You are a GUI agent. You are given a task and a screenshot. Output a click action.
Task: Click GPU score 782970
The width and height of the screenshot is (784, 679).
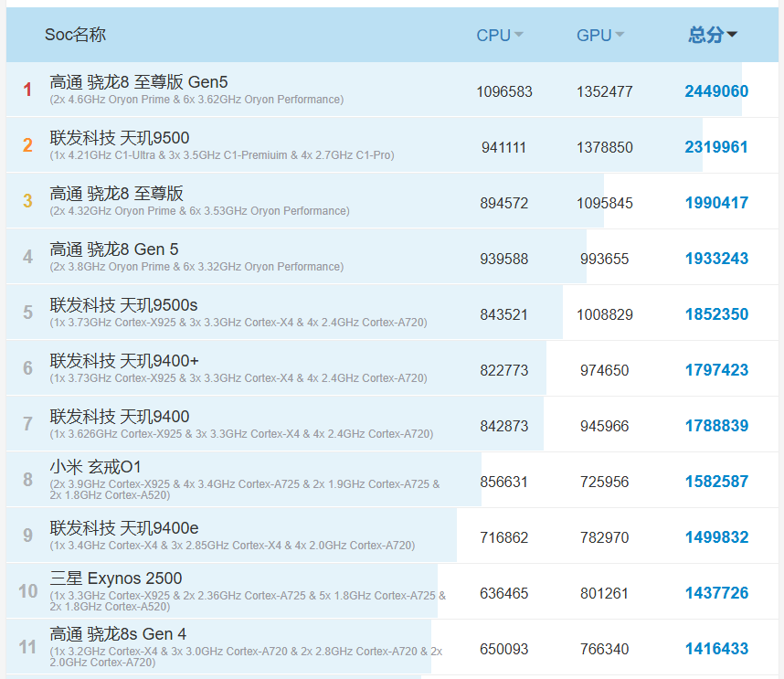click(605, 537)
